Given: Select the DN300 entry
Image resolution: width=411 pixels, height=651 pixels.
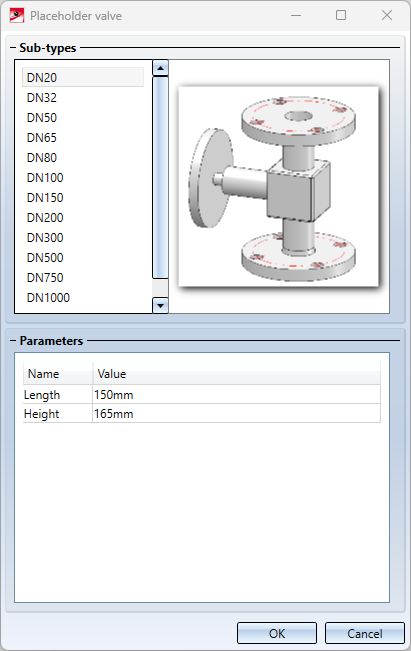Looking at the screenshot, I should coord(83,237).
